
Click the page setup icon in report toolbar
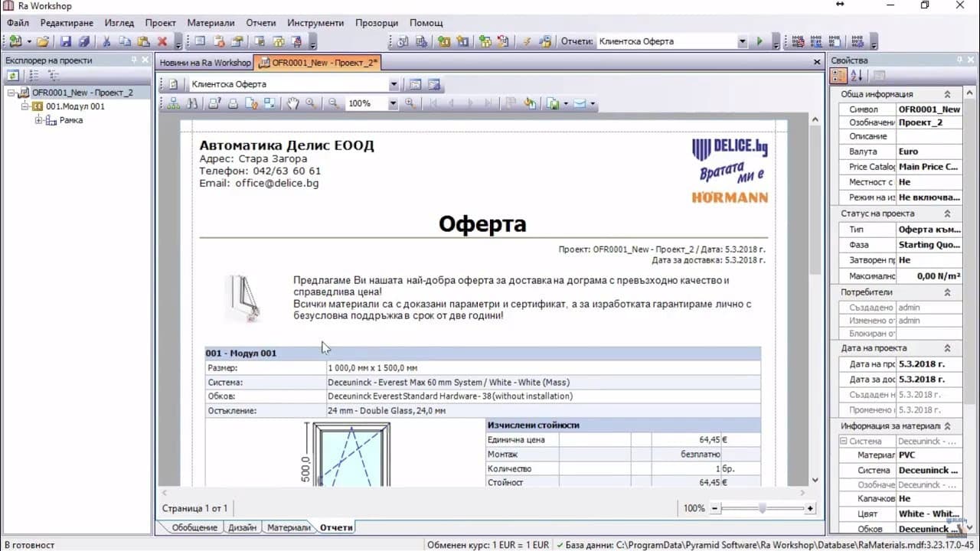coord(251,103)
